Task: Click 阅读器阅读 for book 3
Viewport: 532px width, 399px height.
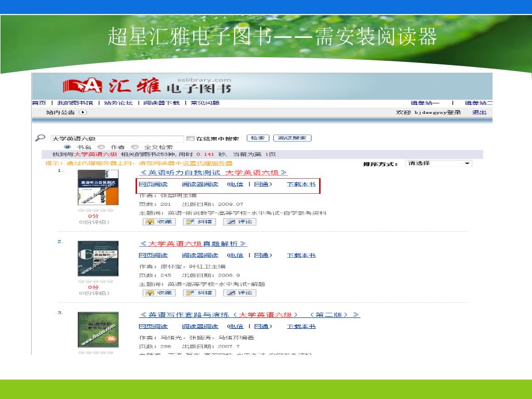Action: [x=200, y=326]
